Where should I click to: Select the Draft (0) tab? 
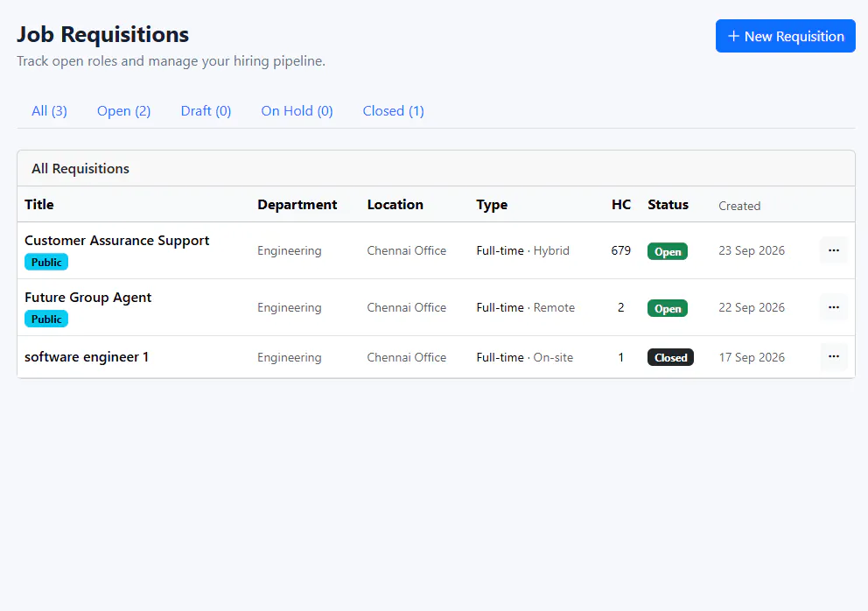coord(206,111)
